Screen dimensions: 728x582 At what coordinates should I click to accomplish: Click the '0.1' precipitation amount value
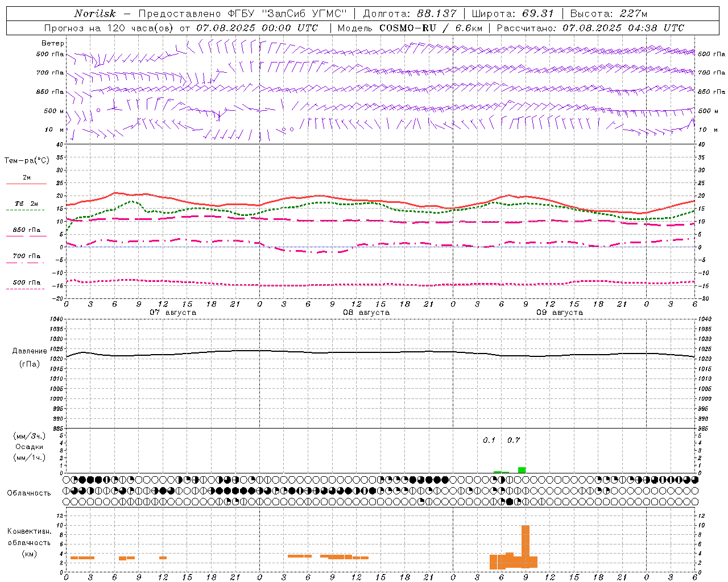(x=489, y=440)
